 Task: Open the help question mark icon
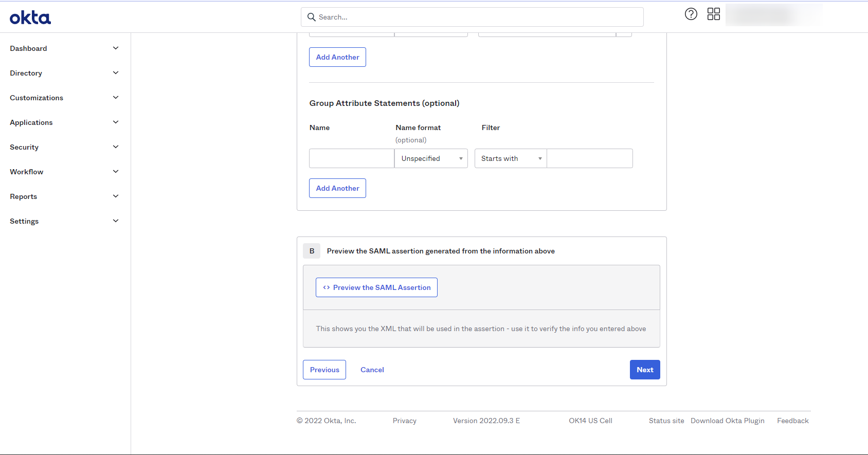point(691,14)
